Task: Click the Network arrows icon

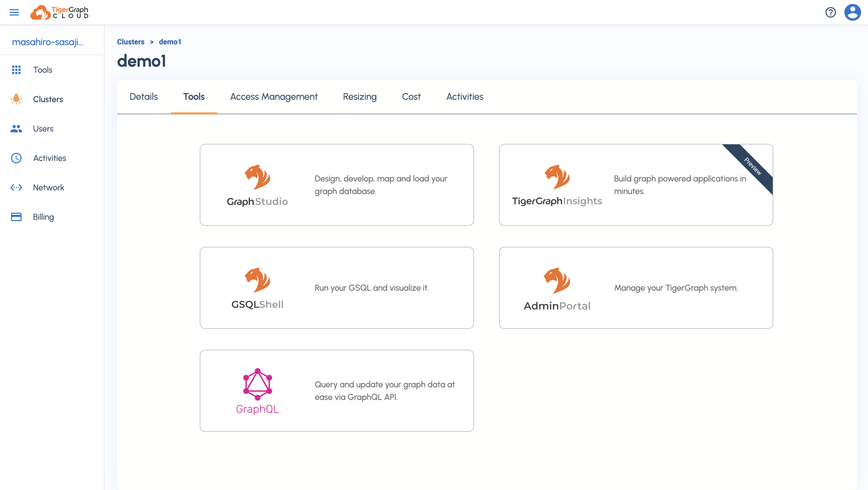Action: (16, 187)
